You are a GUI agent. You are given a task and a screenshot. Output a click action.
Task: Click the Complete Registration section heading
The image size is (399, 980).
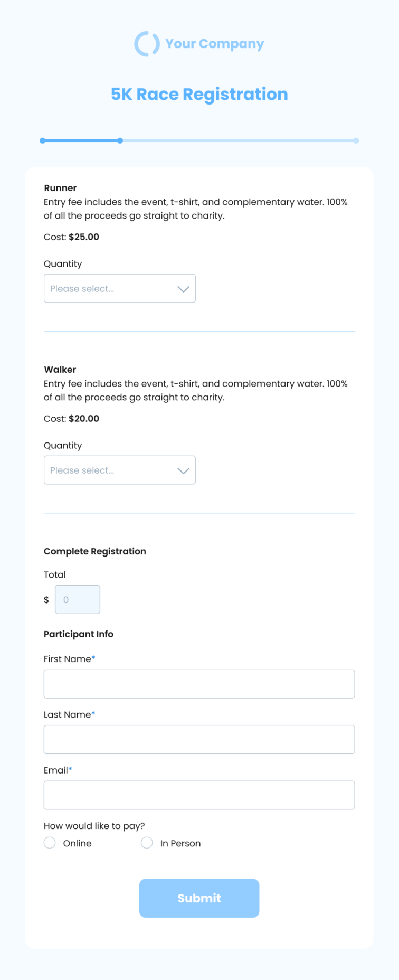coord(95,551)
